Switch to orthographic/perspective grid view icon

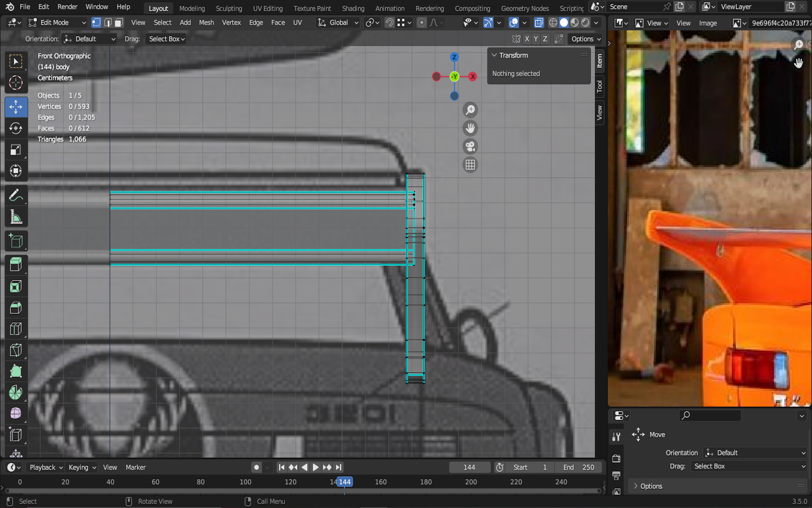pos(470,165)
